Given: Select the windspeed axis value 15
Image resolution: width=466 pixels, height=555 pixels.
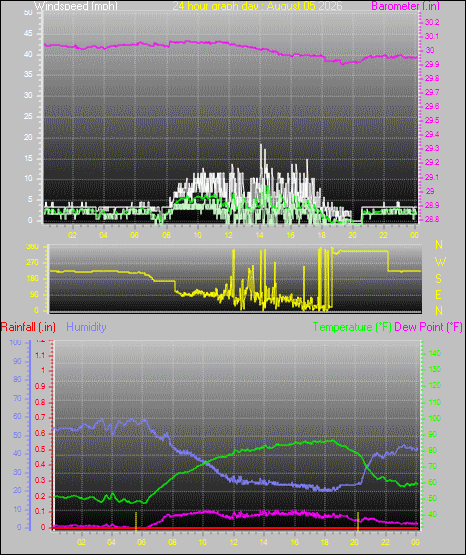Looking at the screenshot, I should [x=28, y=158].
